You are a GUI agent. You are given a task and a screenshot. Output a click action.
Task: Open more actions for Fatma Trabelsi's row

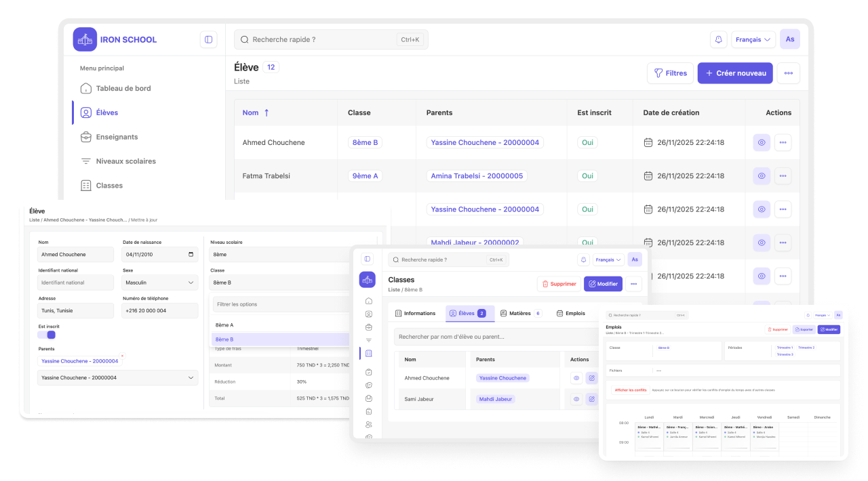tap(783, 176)
